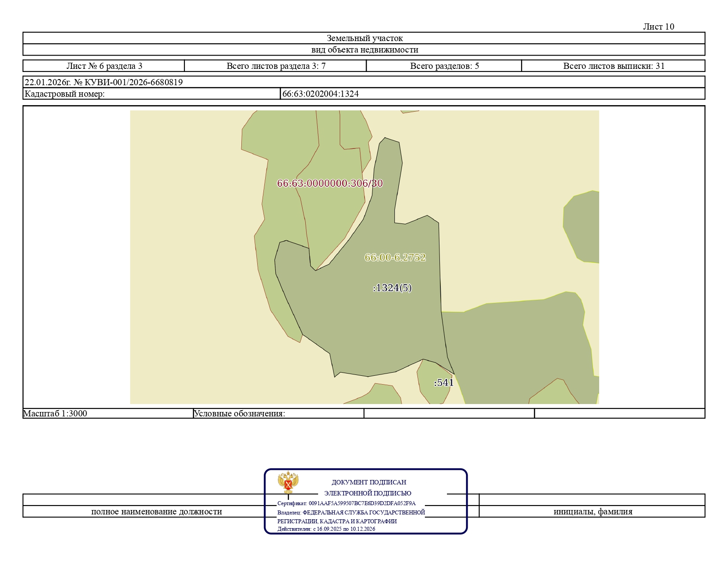This screenshot has width=728, height=563.
Task: Select Всего листов выписки: 31 cell
Action: (x=613, y=66)
